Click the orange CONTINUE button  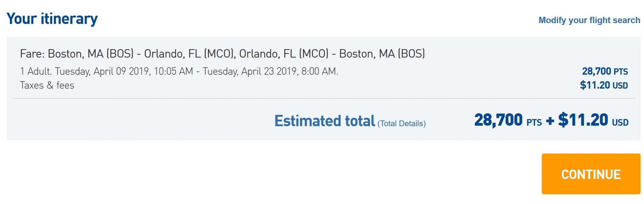[x=591, y=174]
